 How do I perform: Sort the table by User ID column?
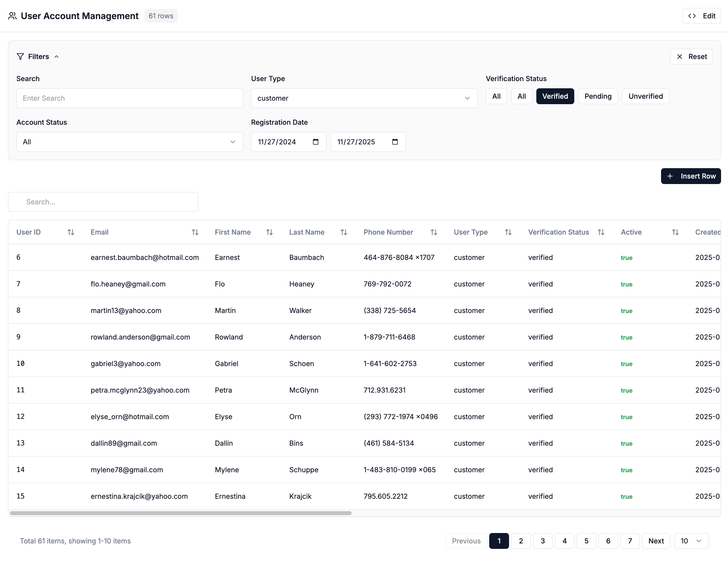(71, 232)
